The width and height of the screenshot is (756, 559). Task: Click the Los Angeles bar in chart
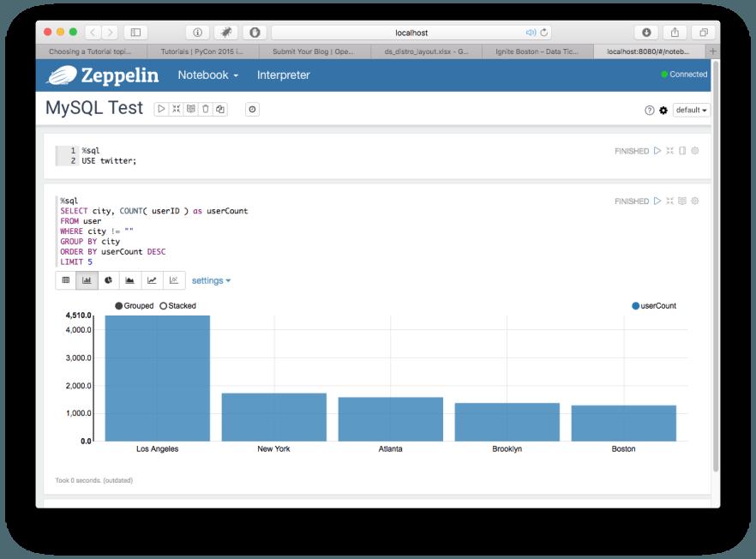(157, 378)
